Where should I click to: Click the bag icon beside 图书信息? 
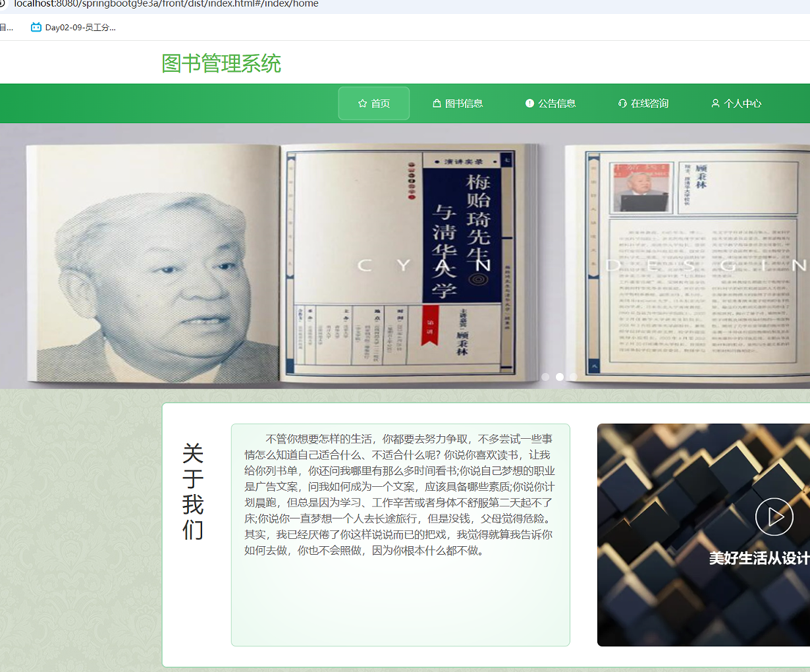(x=437, y=103)
